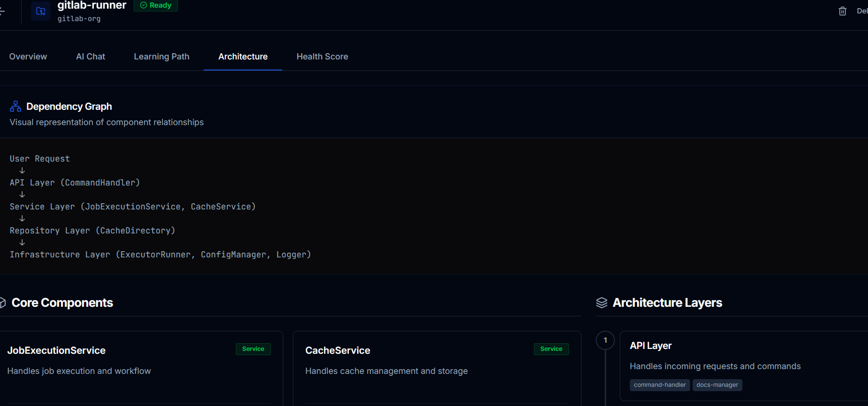
Task: Click the 'Service Layer' graph line
Action: 133,207
